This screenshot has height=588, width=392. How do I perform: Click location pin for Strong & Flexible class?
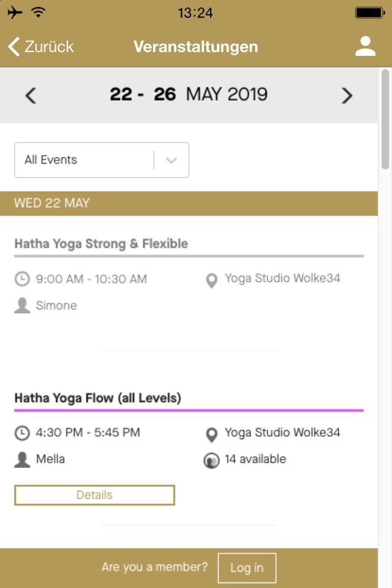click(211, 281)
